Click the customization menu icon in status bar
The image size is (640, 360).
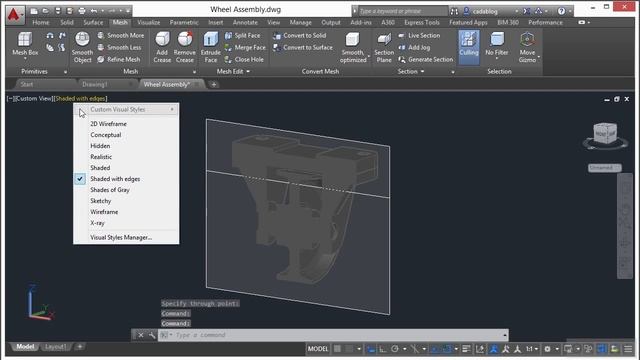pyautogui.click(x=628, y=349)
